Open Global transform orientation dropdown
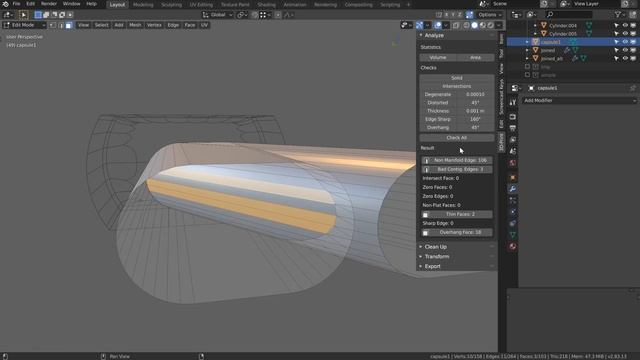This screenshot has height=360, width=640. click(x=217, y=15)
